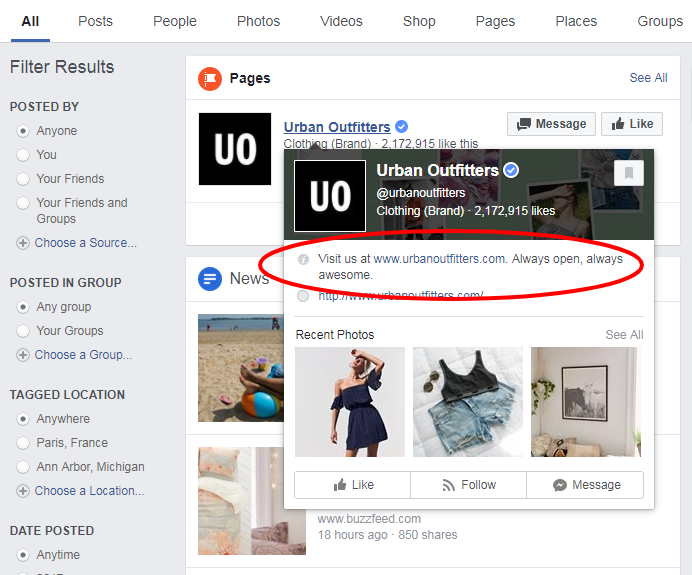This screenshot has height=575, width=692.
Task: Select the Anywhere location radio
Action: tap(23, 419)
